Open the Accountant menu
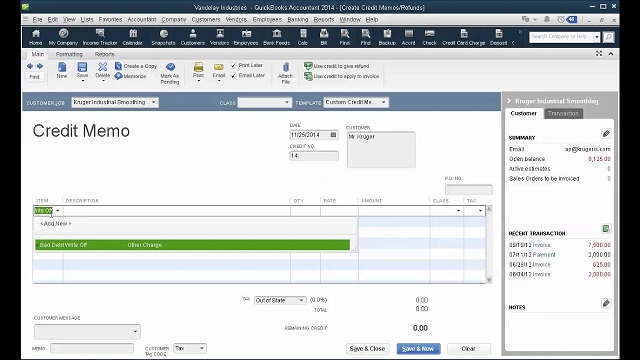This screenshot has width=640, height=360. click(142, 19)
